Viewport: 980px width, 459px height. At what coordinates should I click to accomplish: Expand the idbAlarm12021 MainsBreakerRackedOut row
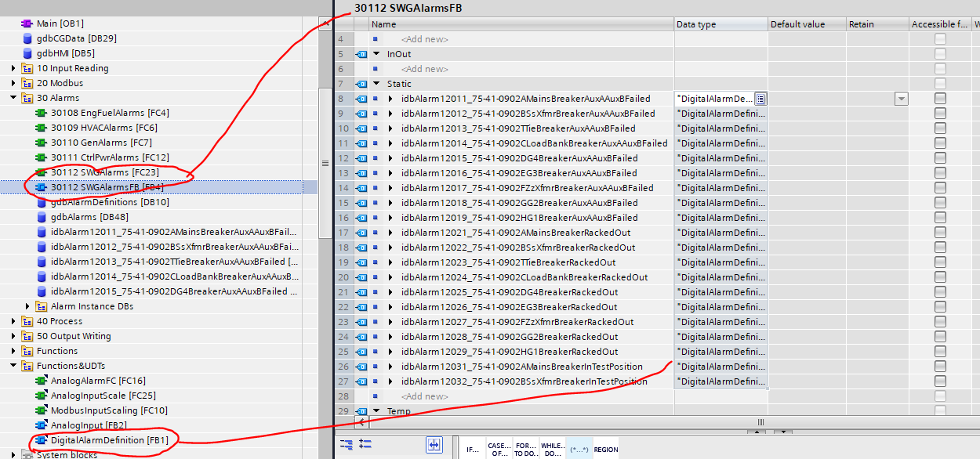click(390, 233)
